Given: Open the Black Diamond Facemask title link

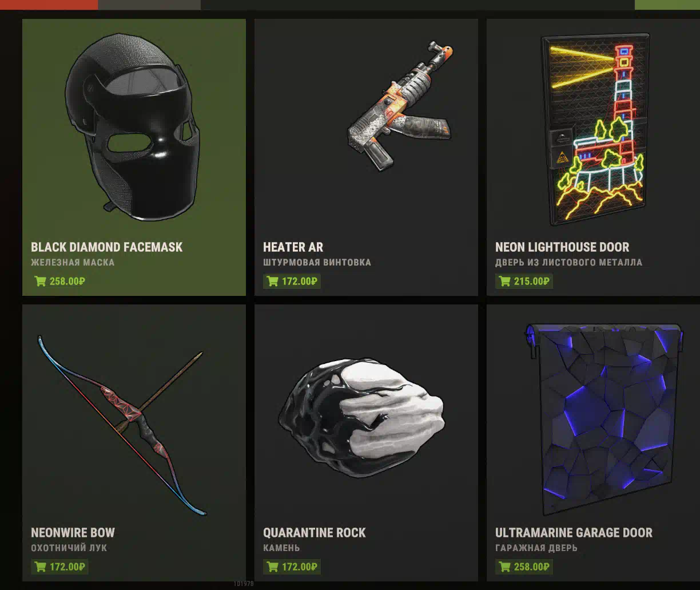Looking at the screenshot, I should 107,247.
